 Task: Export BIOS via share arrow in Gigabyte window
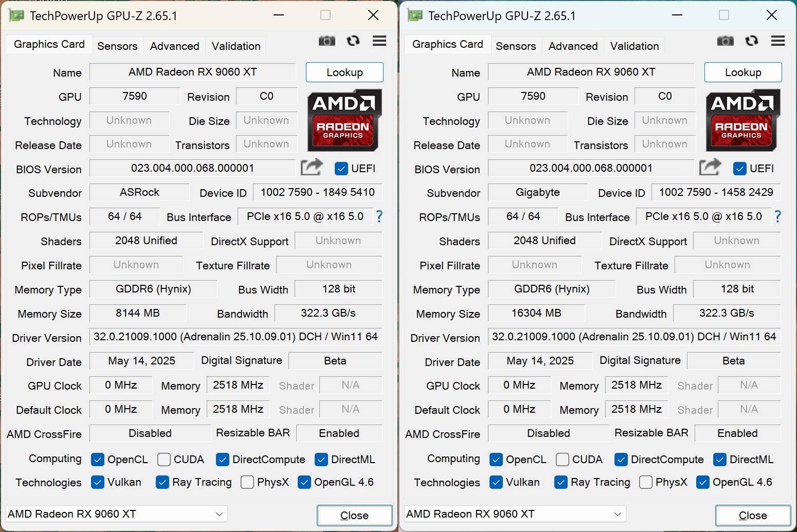click(710, 167)
